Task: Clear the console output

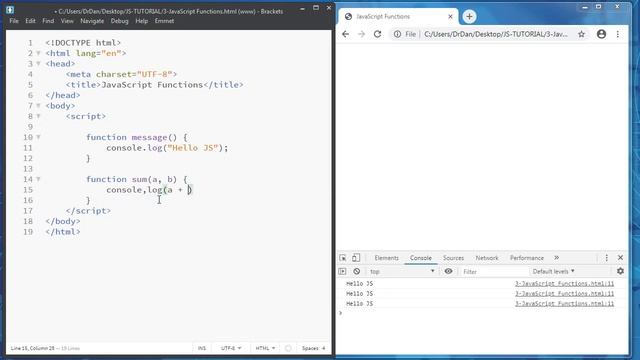Action: coord(357,271)
